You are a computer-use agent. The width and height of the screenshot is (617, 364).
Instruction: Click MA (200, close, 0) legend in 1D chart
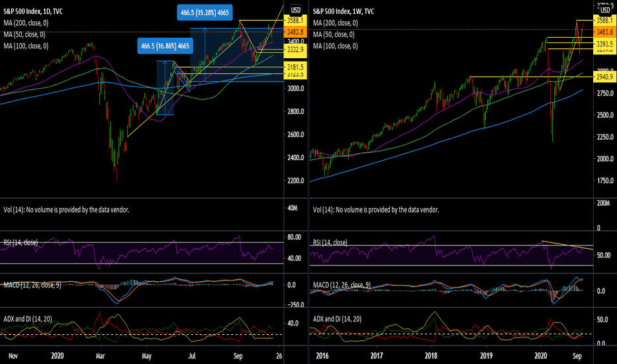pyautogui.click(x=26, y=23)
